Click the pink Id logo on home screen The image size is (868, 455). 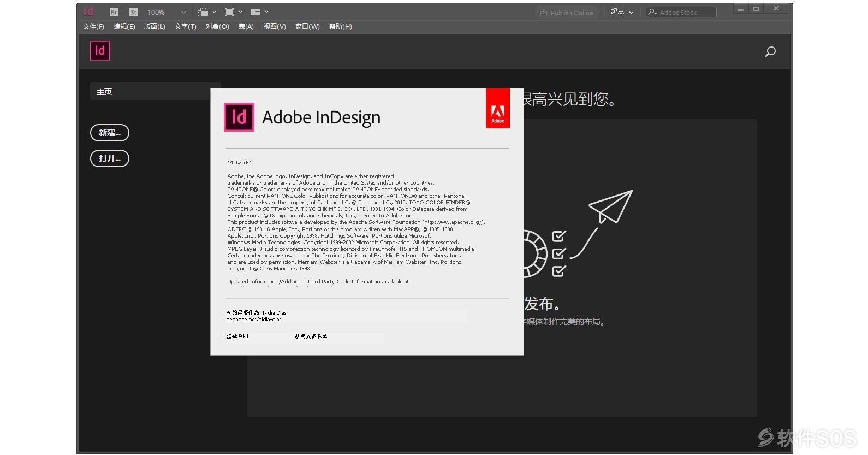pyautogui.click(x=100, y=51)
